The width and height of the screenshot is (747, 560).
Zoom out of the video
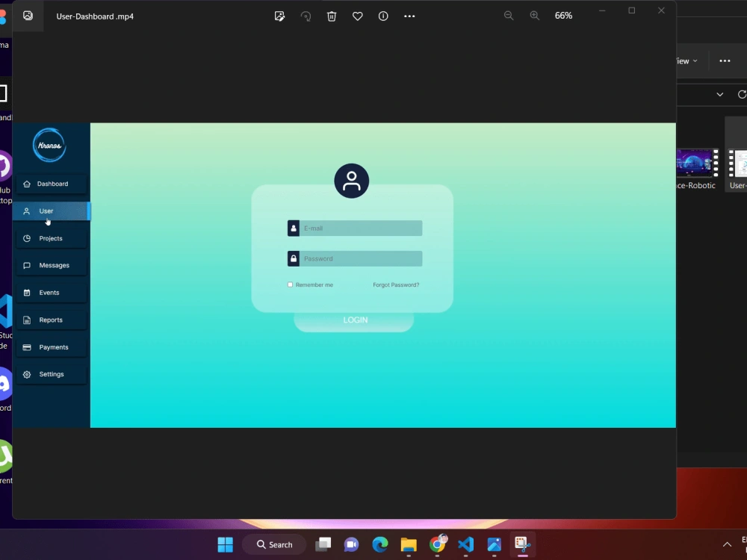(x=509, y=15)
